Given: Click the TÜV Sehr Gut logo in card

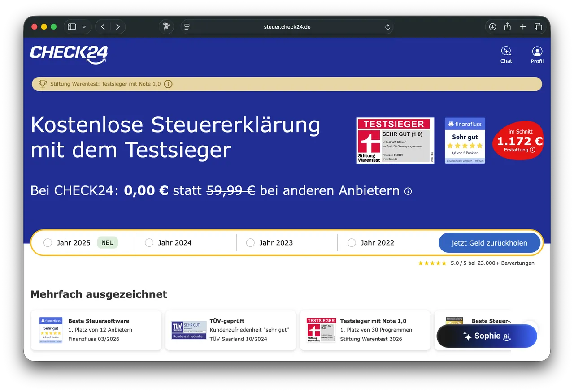Looking at the screenshot, I should (189, 330).
